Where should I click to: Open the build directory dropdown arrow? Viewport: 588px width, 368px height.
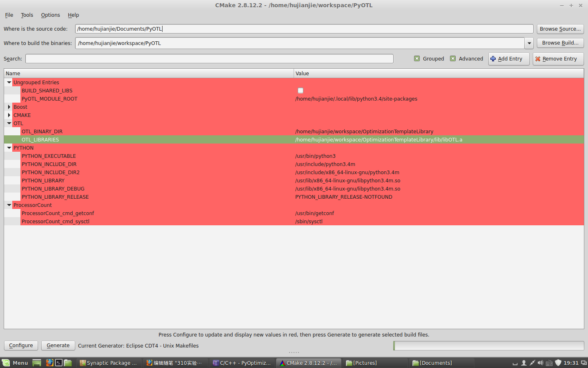(x=529, y=43)
